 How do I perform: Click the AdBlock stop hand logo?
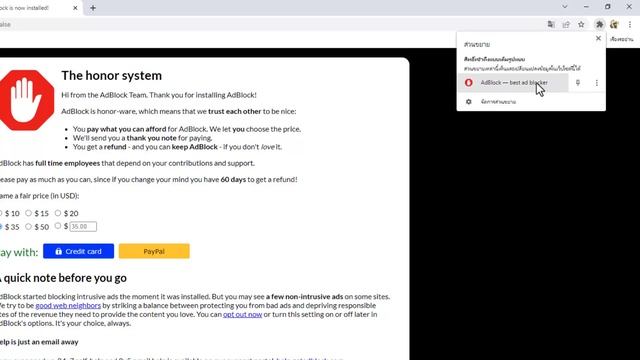click(x=27, y=100)
